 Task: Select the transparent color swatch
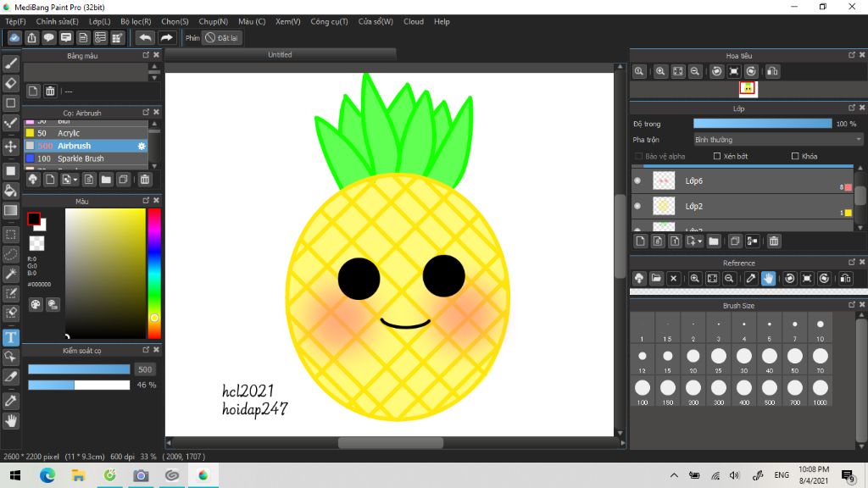[x=36, y=243]
